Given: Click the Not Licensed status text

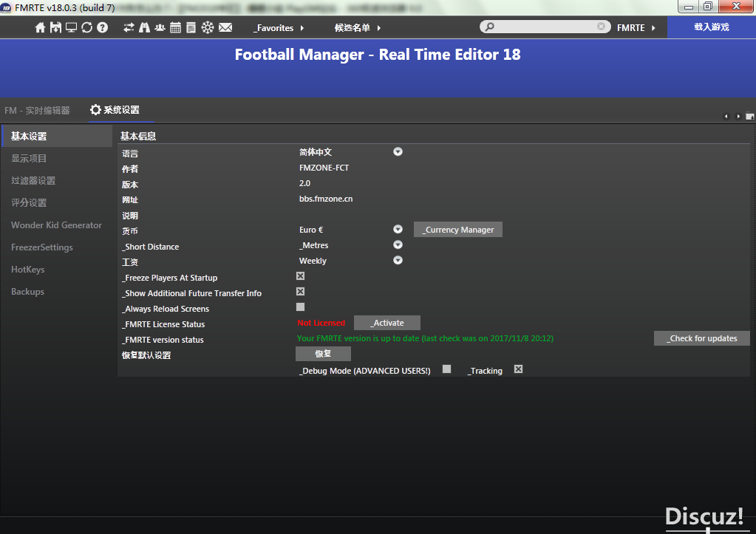Looking at the screenshot, I should point(321,323).
